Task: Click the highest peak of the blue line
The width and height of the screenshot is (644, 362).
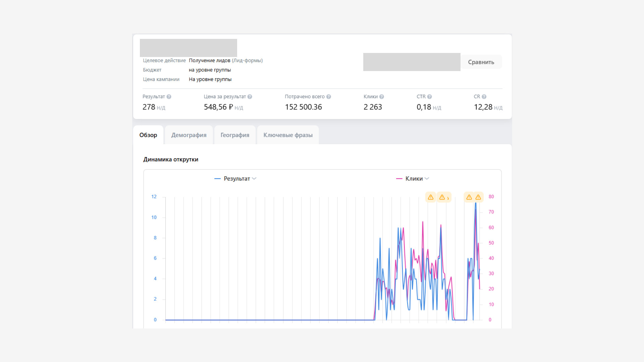Action: 475,203
